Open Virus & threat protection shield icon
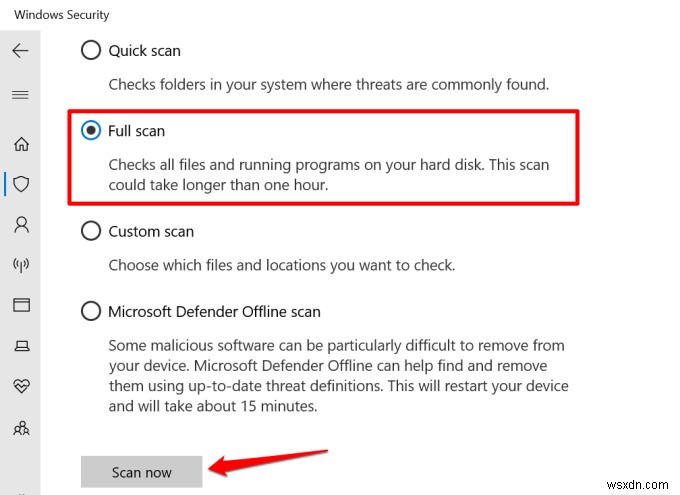 coord(21,184)
